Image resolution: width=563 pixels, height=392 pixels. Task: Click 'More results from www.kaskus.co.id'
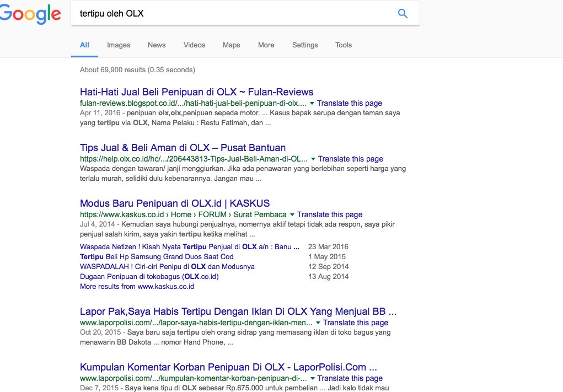137,287
